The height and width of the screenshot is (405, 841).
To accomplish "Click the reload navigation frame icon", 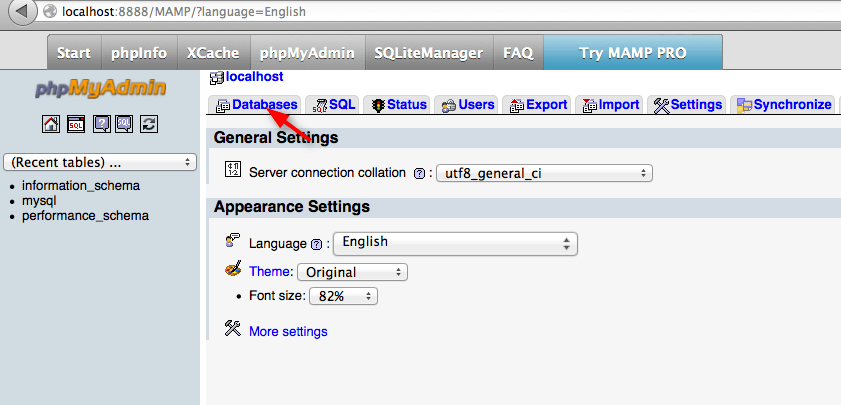I will 149,124.
